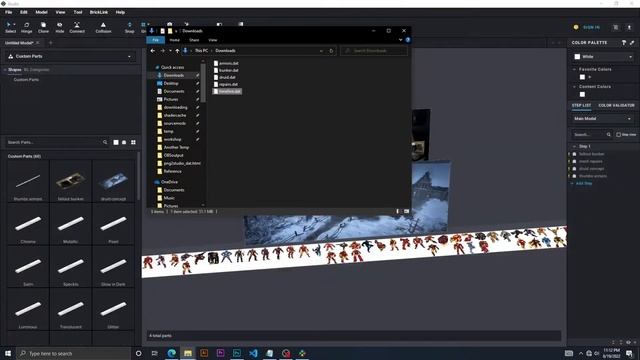
Task: Expand the File Explorer ribbon chevron
Action: [x=400, y=40]
